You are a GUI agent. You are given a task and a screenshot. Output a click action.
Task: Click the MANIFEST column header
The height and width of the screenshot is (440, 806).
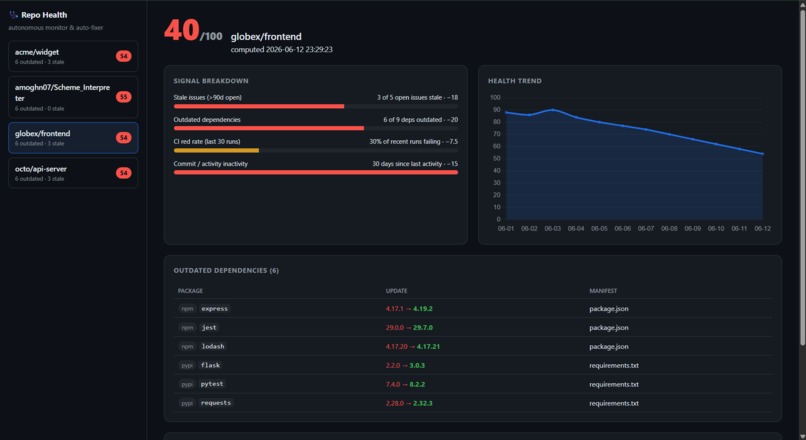coord(603,291)
